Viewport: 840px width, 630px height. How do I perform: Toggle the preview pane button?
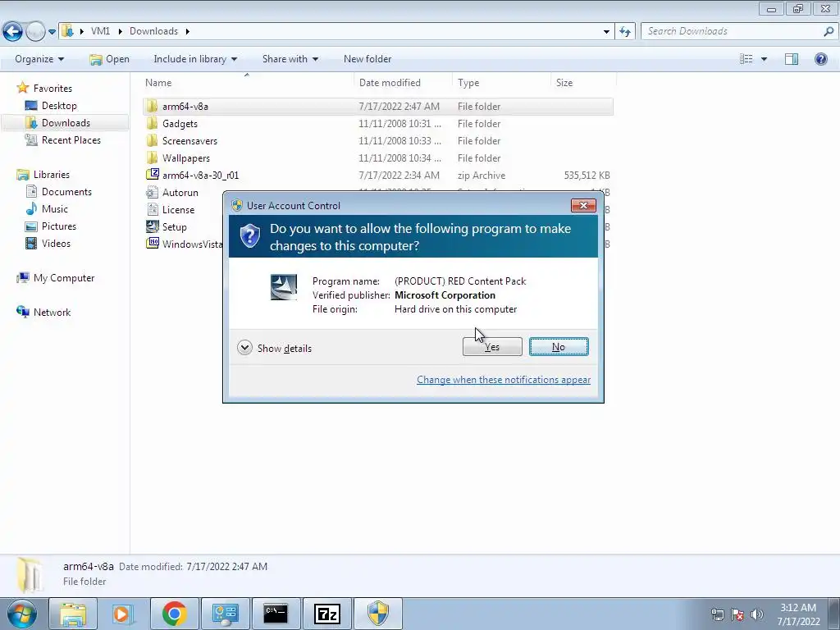tap(792, 59)
